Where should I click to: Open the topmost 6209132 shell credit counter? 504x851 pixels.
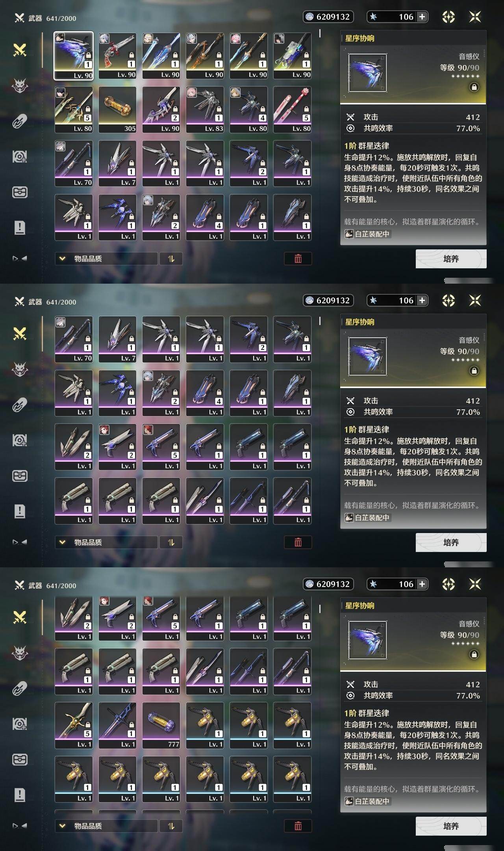[328, 17]
